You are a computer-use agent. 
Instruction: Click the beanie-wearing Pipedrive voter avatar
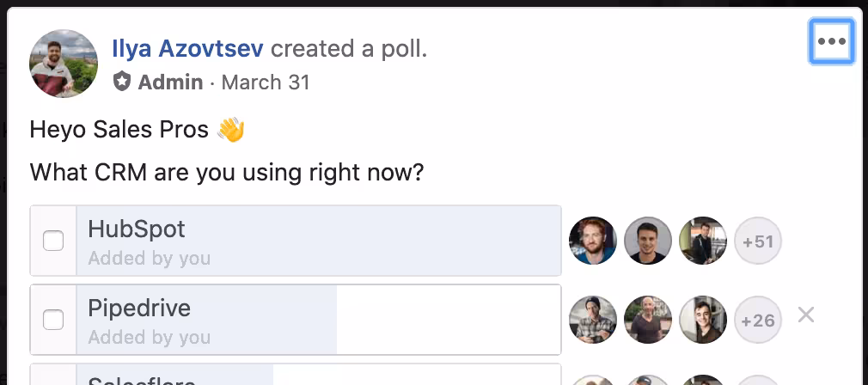(593, 320)
